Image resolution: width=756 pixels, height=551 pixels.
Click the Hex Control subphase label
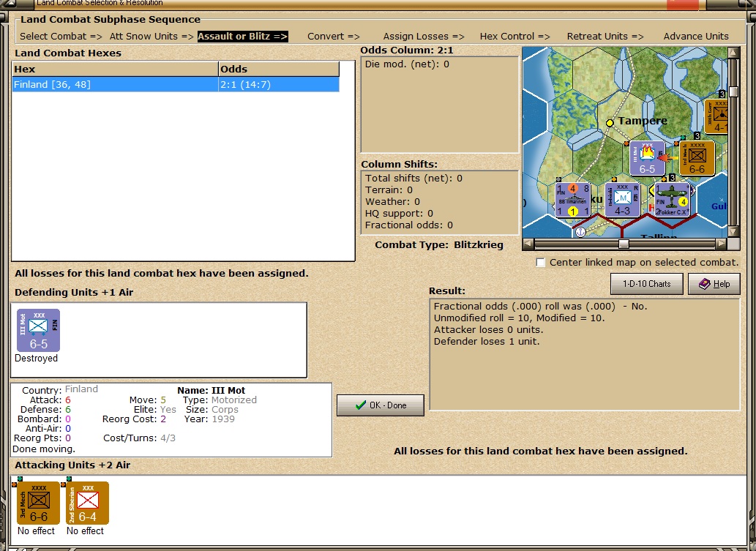pos(515,36)
